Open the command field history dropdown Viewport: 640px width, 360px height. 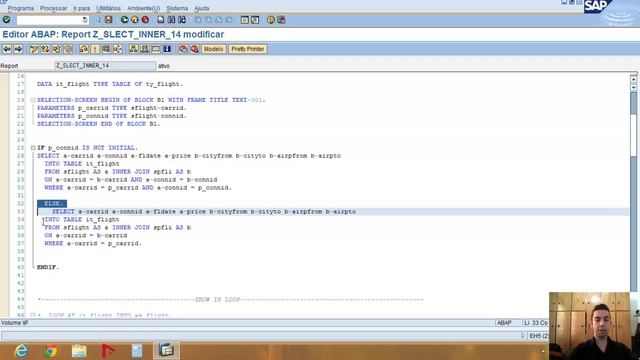(85, 20)
